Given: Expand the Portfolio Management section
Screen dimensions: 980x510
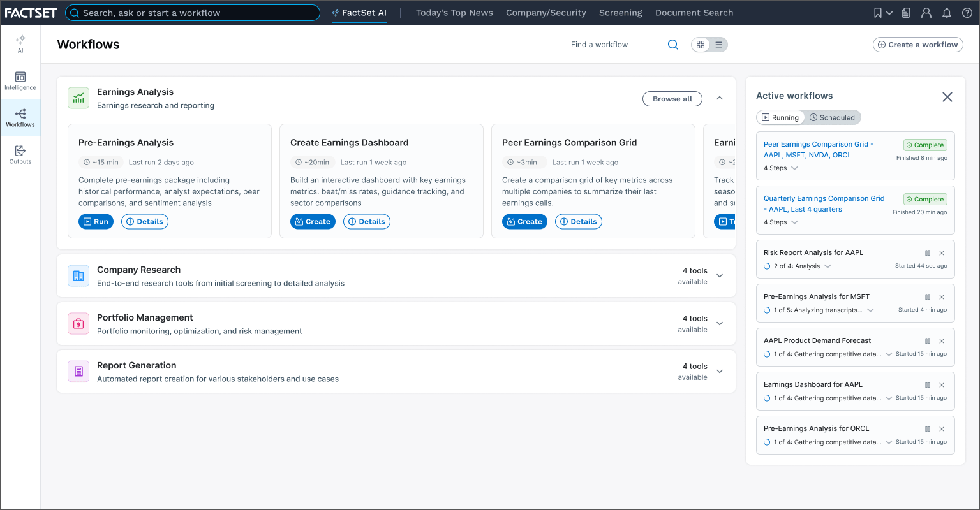Looking at the screenshot, I should pos(720,324).
